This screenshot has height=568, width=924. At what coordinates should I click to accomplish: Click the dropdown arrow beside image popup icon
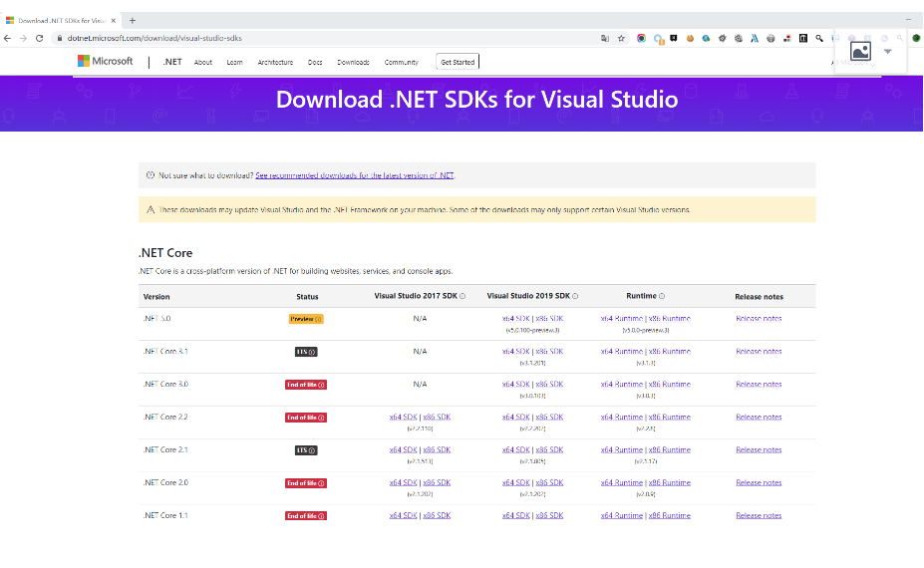pos(888,52)
